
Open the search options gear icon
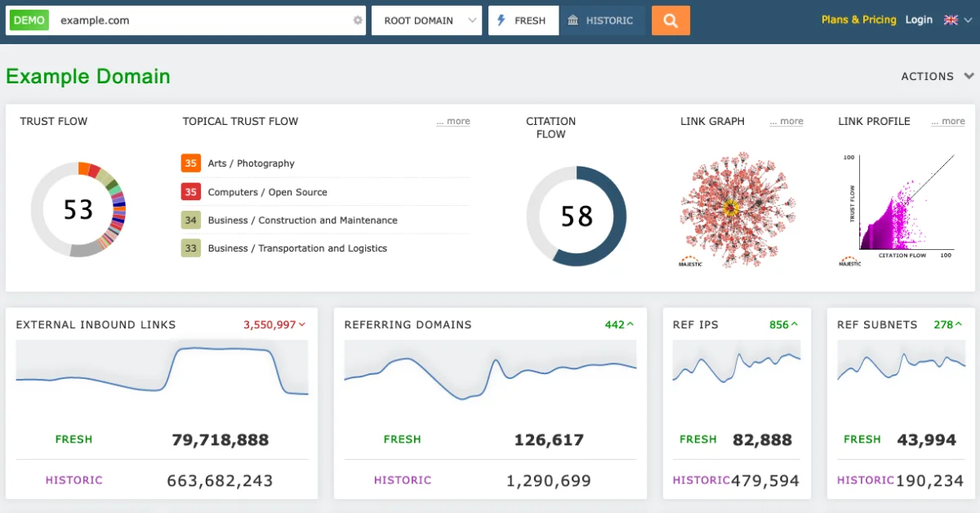(x=358, y=20)
